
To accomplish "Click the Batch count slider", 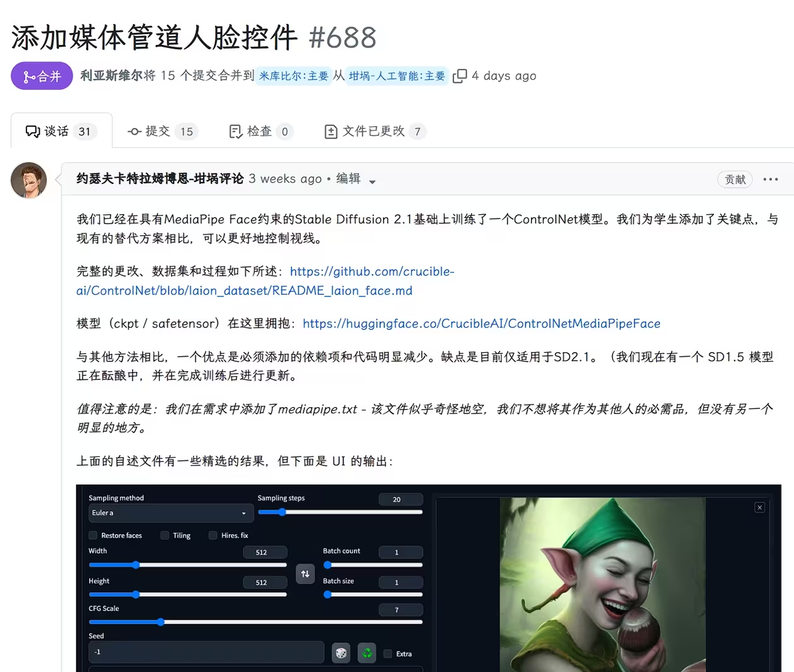I will tap(373, 565).
